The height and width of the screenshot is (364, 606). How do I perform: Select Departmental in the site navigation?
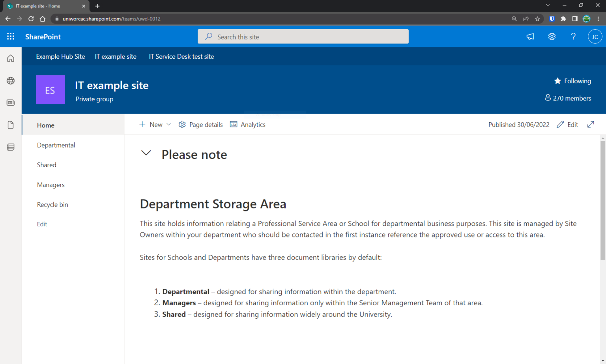[56, 145]
